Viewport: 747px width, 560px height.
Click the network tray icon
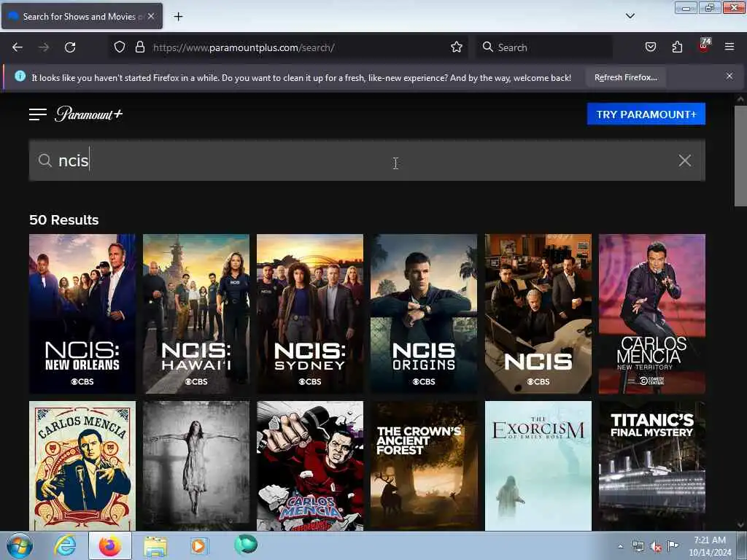point(638,546)
